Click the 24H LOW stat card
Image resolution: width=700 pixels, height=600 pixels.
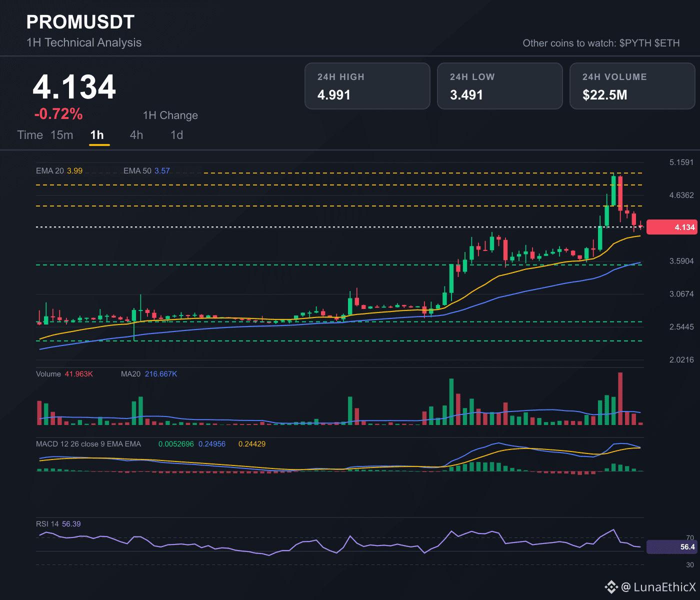point(500,86)
